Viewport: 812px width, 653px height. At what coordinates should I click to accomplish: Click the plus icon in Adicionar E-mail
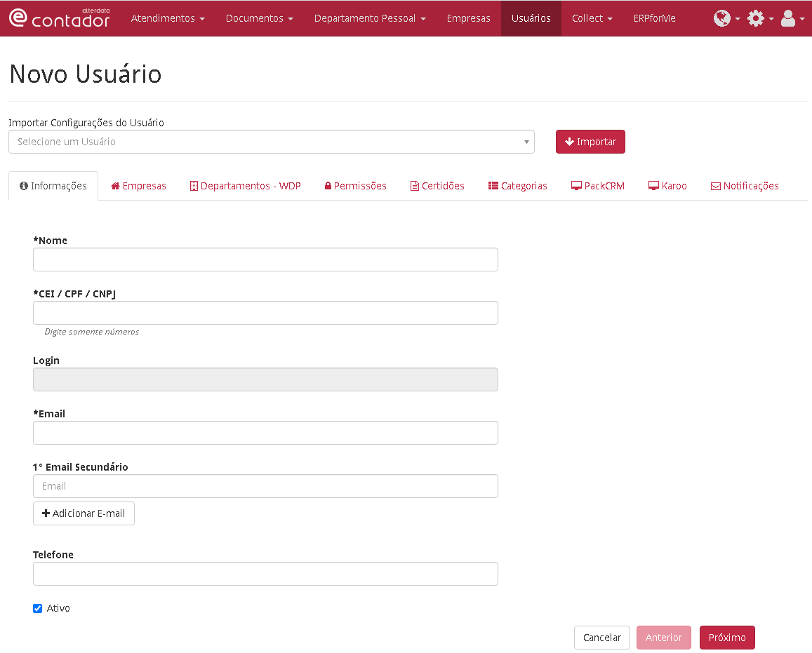click(46, 513)
